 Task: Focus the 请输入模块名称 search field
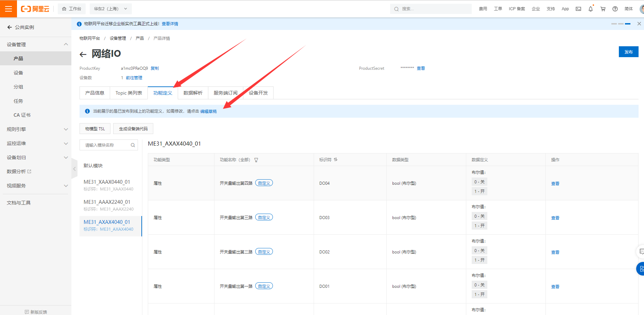tap(109, 145)
